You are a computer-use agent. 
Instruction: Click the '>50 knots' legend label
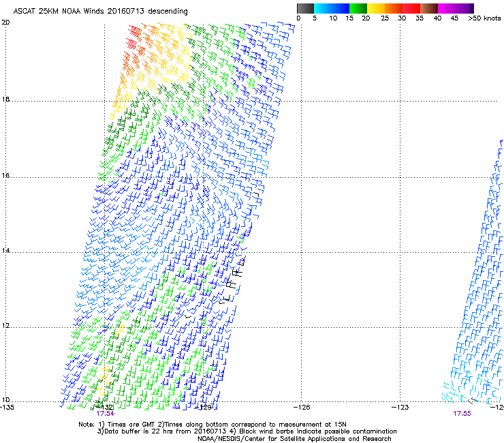[484, 18]
